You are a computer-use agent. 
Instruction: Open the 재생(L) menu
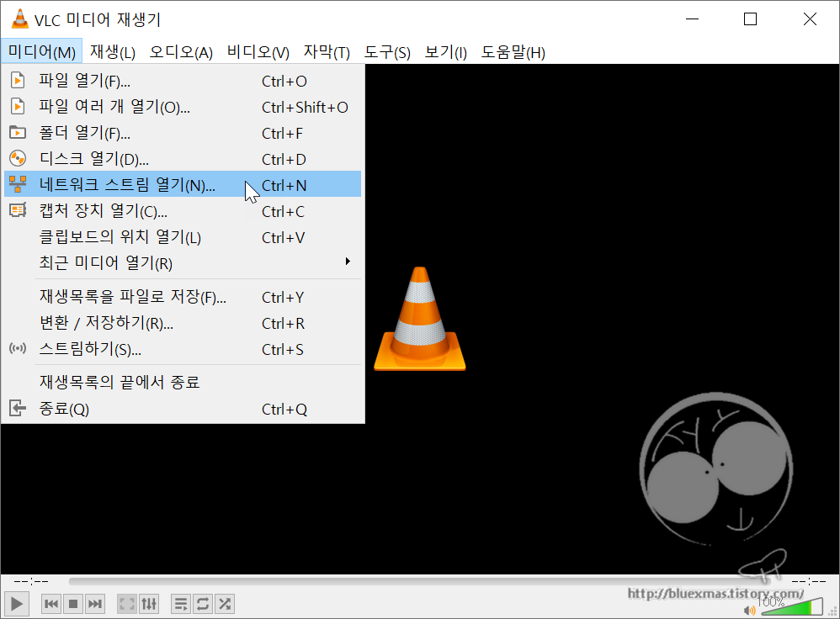point(113,52)
